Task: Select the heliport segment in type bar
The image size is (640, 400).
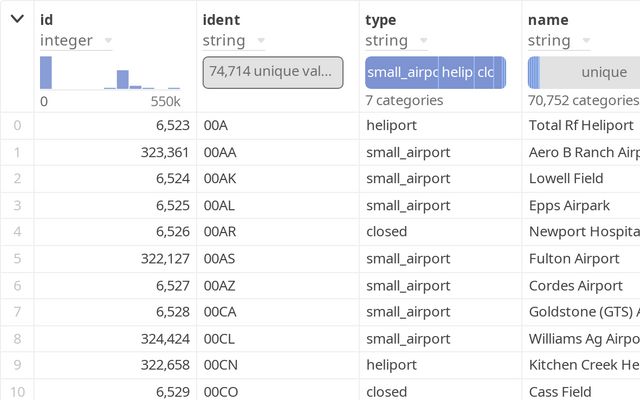Action: click(x=456, y=72)
